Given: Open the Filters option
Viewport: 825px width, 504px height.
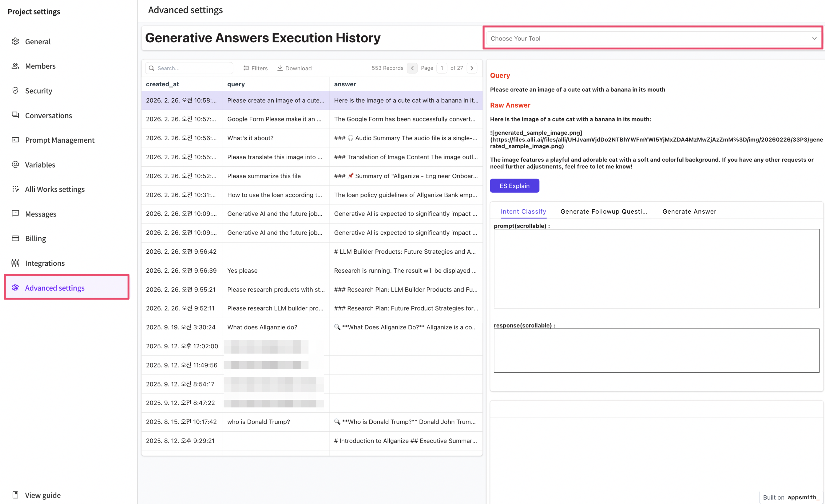Looking at the screenshot, I should [255, 68].
